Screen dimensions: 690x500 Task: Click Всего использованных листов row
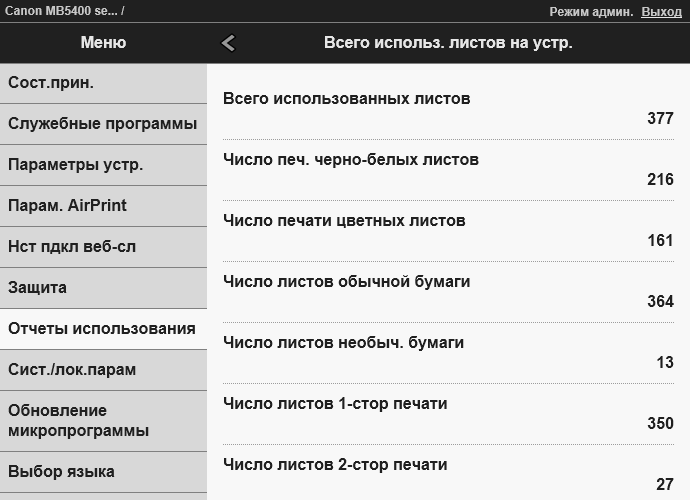point(448,108)
